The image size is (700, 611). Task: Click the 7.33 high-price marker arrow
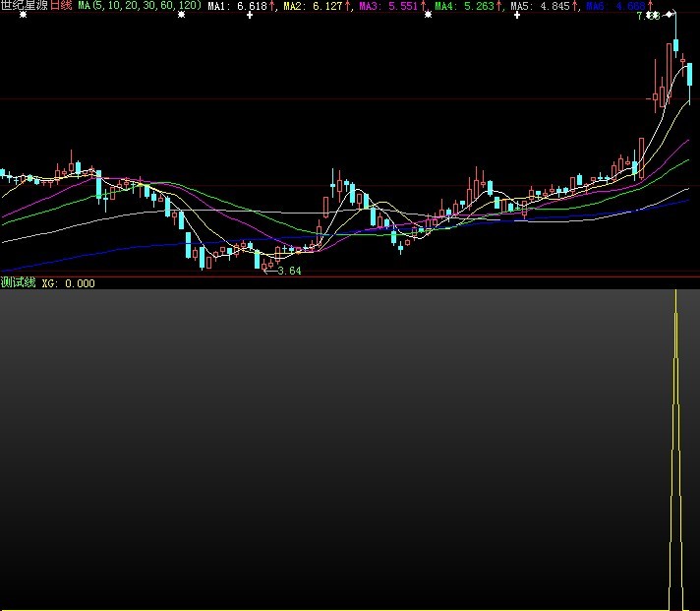pos(669,15)
